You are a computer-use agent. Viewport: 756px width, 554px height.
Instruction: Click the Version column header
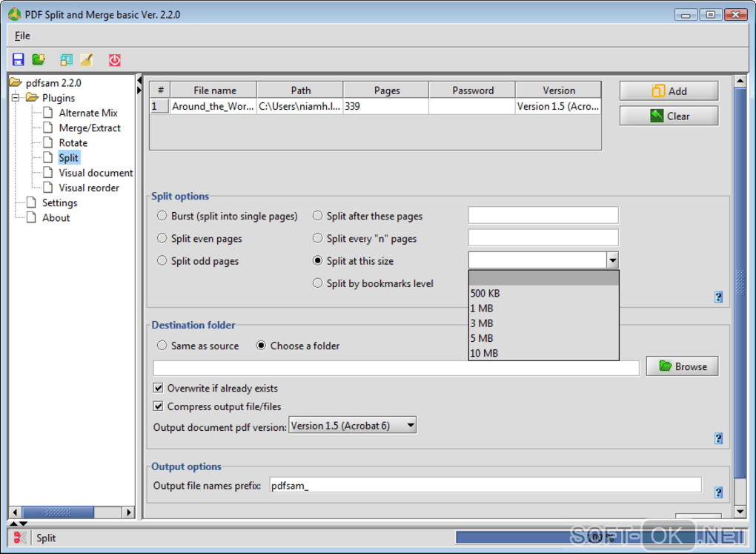click(558, 90)
